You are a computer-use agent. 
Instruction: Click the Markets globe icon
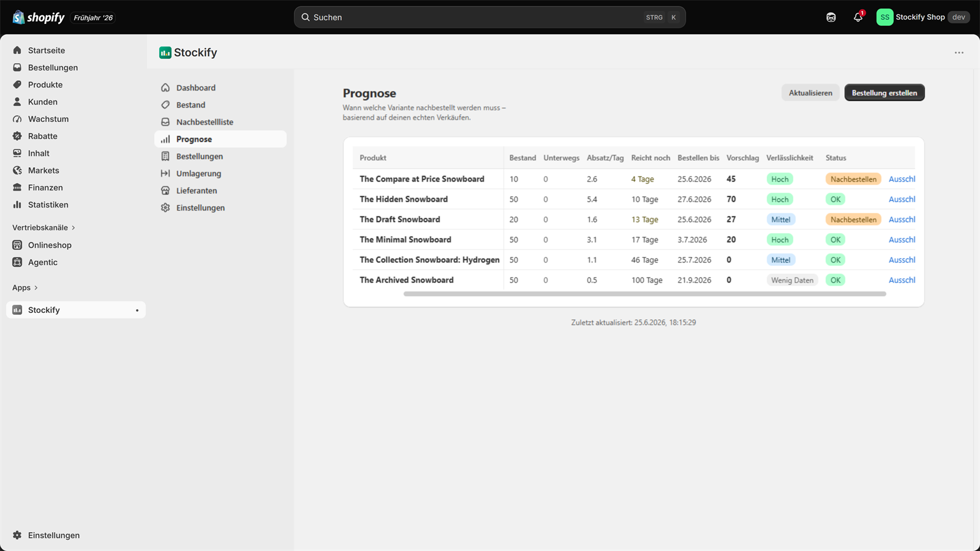(17, 170)
